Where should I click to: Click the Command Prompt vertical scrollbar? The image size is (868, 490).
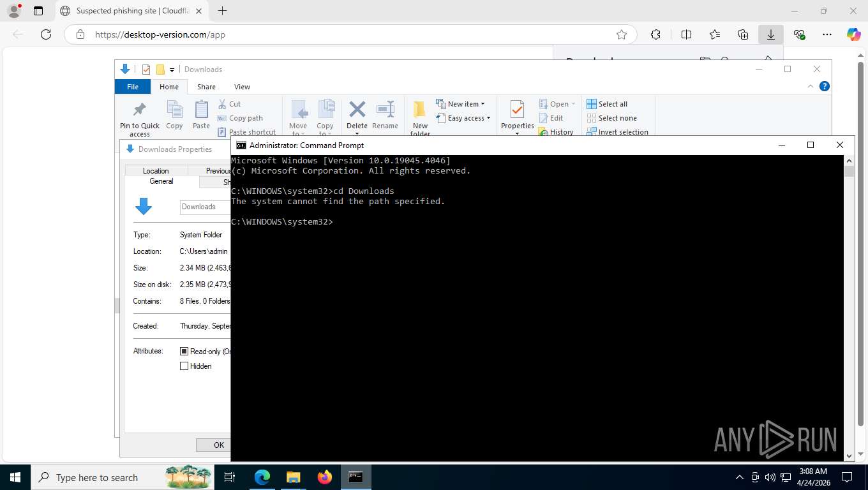(x=849, y=308)
